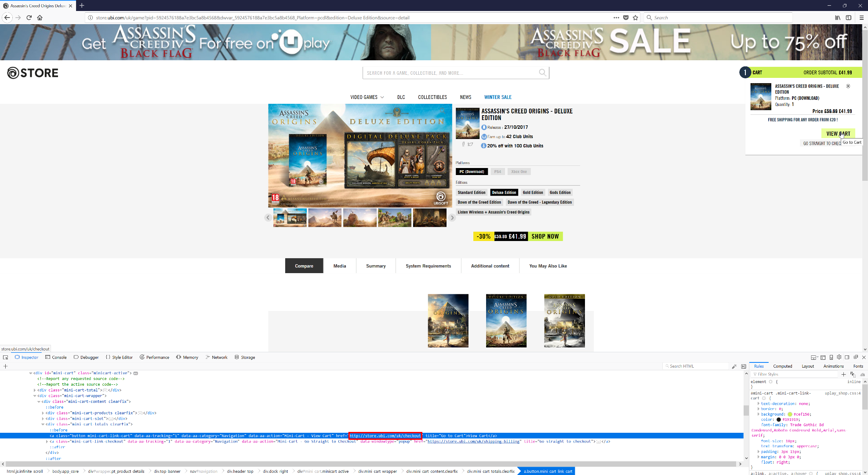Switch to the Summary product tab
The image size is (868, 475).
coord(376,266)
